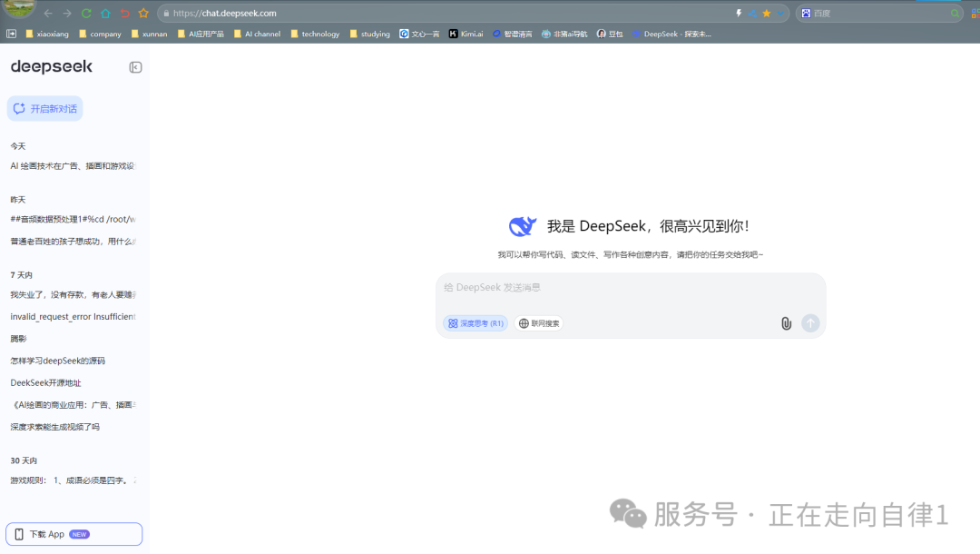The height and width of the screenshot is (554, 980).
Task: Expand the AI channel bookmark folder
Action: pos(257,34)
